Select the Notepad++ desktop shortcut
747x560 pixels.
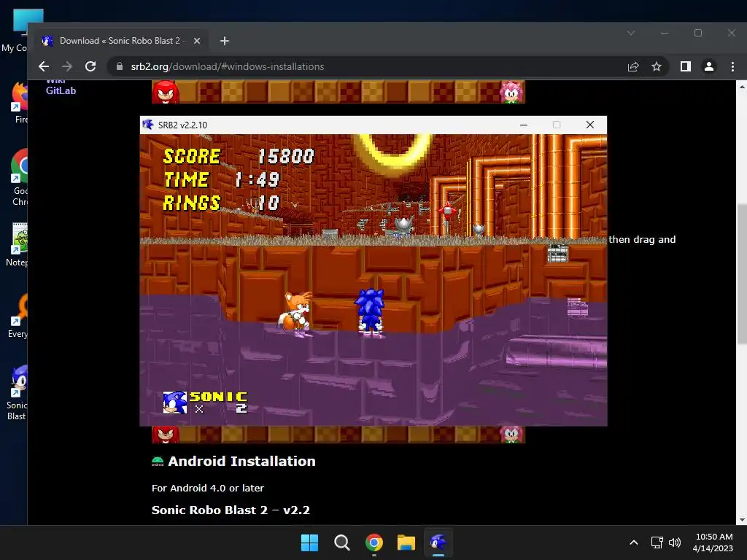click(x=18, y=245)
